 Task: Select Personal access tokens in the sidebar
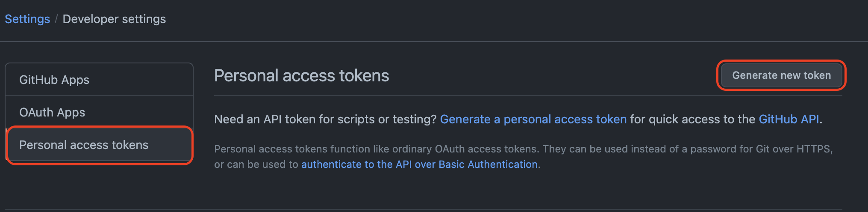(x=84, y=145)
